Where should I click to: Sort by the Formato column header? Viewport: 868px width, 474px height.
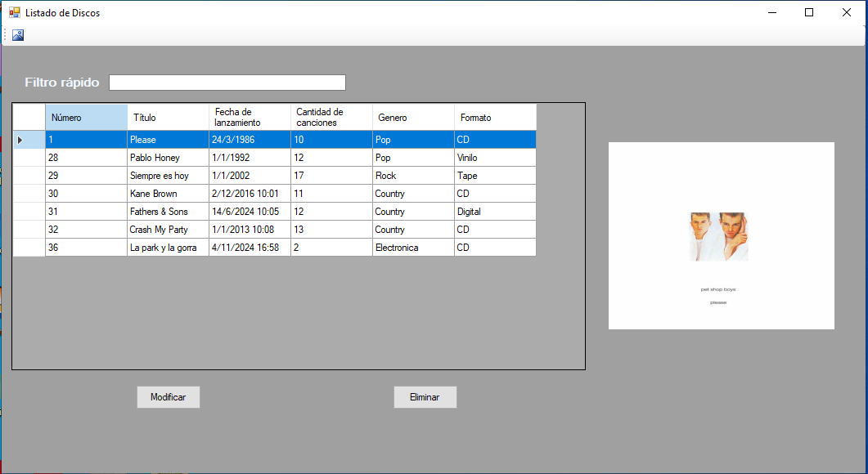coord(495,118)
